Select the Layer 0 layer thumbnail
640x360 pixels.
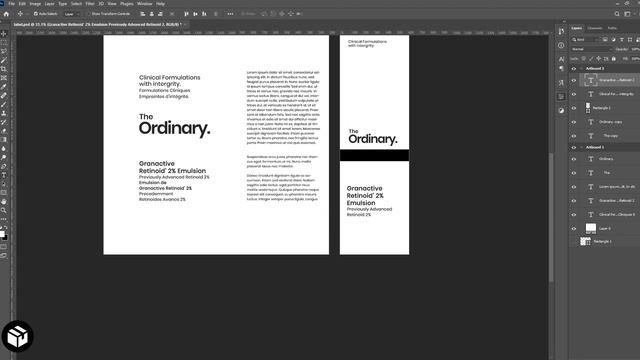tap(591, 229)
